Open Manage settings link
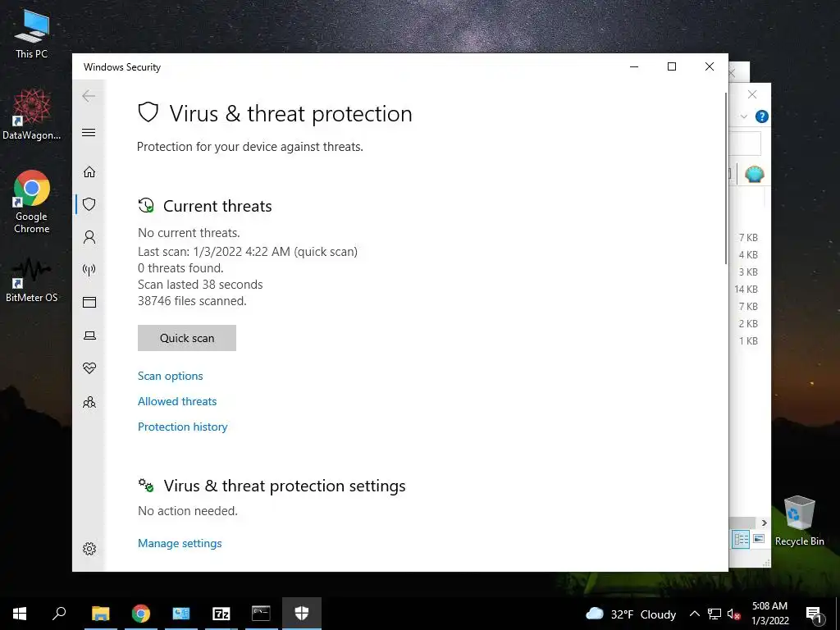This screenshot has width=840, height=630. [x=180, y=543]
